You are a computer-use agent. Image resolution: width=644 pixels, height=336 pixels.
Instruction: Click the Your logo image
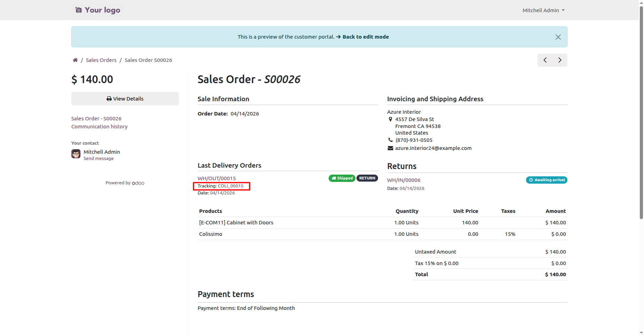click(98, 10)
